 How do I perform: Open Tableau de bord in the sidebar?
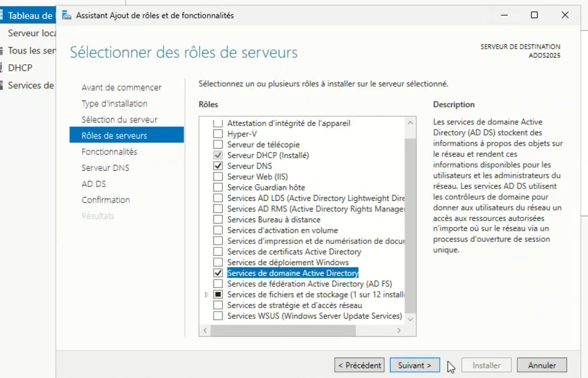coord(31,16)
